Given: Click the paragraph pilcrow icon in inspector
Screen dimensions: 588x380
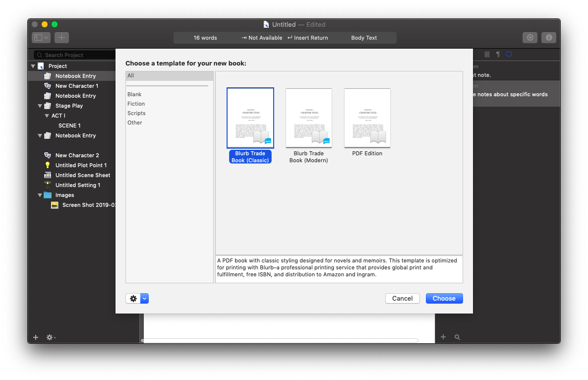Looking at the screenshot, I should 498,54.
